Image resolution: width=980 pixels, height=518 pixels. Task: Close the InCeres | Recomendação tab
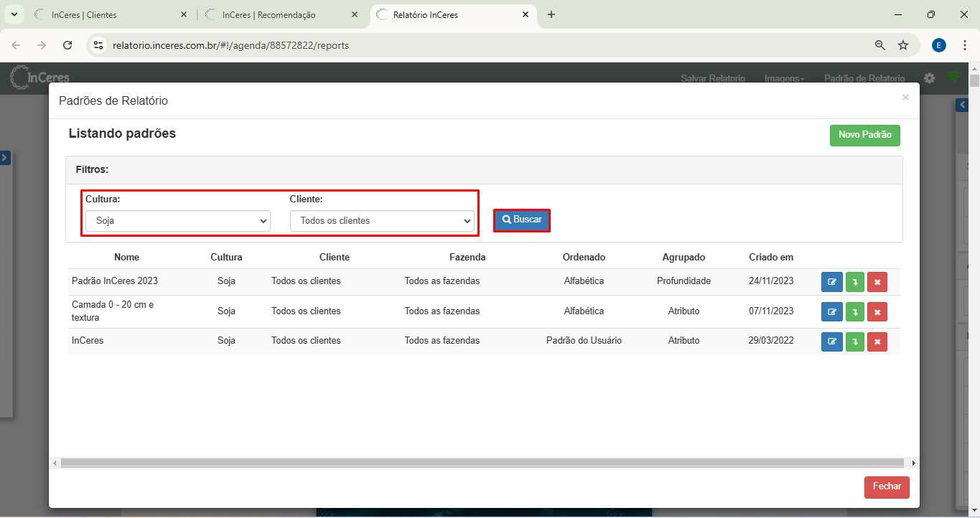pos(355,14)
